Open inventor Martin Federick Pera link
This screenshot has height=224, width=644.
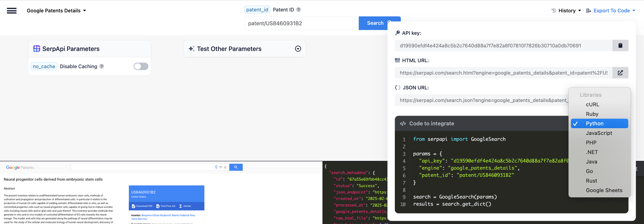pos(184,215)
